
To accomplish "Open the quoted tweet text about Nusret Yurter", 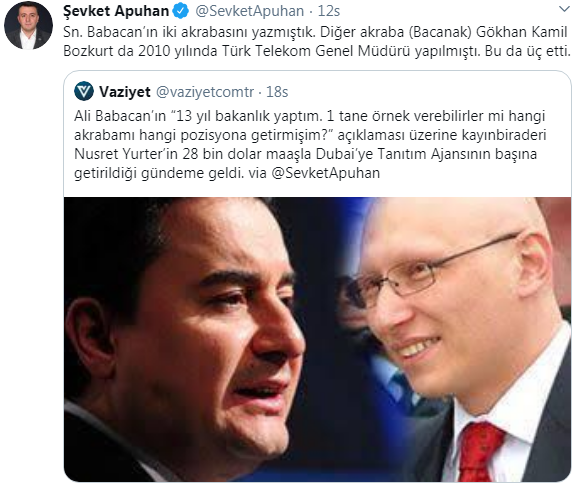I will pos(310,144).
